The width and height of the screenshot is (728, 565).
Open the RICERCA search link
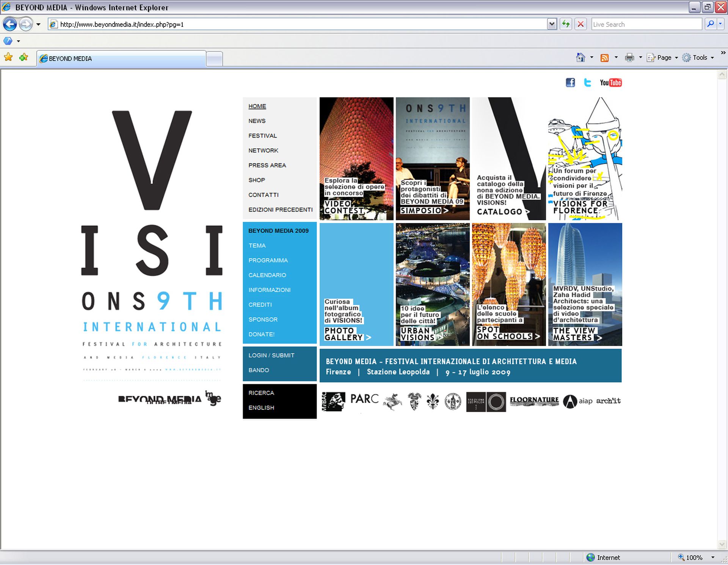[261, 393]
